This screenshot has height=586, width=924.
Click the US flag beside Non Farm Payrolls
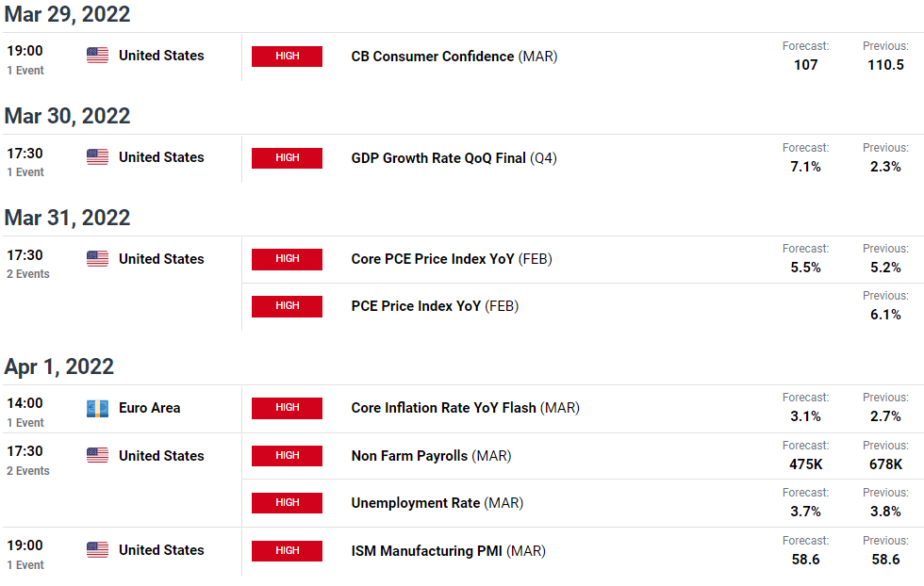click(x=97, y=456)
